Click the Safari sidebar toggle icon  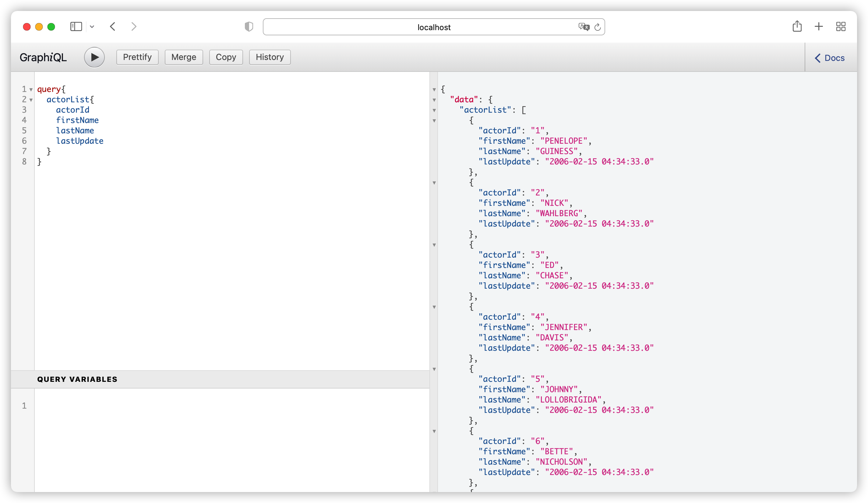click(76, 26)
